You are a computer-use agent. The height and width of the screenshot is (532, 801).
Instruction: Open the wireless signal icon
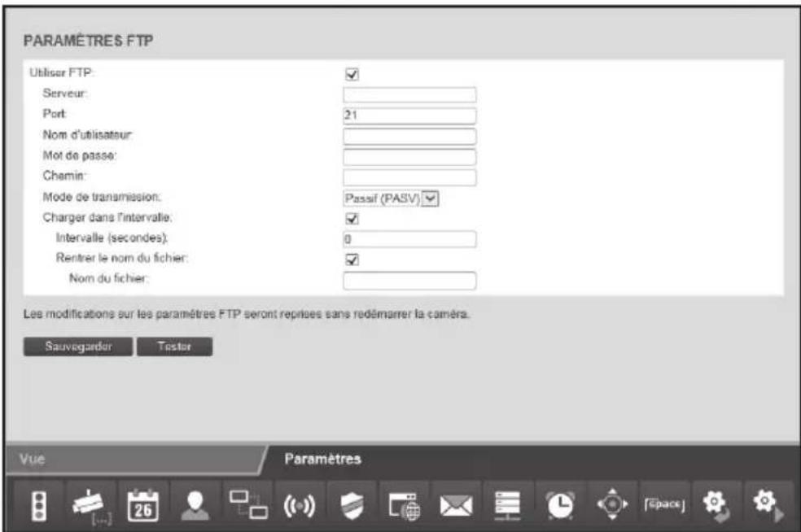[x=300, y=505]
